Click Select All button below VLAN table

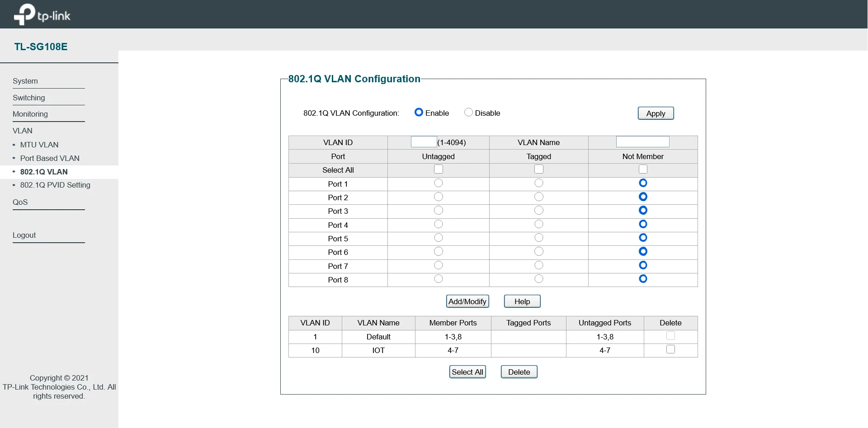[467, 372]
